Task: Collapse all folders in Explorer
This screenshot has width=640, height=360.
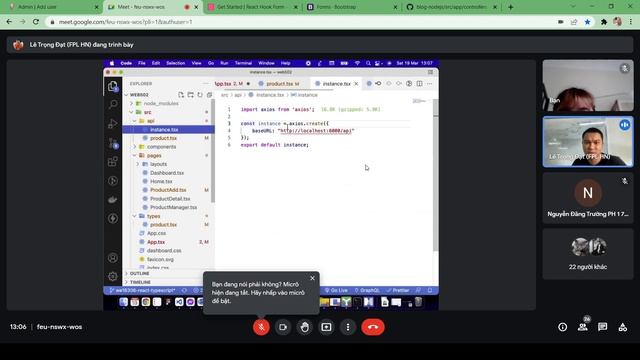Action: point(209,95)
